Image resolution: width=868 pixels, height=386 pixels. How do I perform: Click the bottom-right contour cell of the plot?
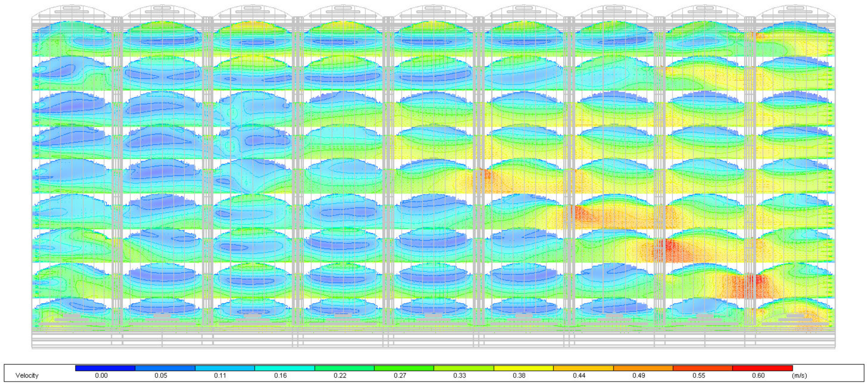coord(796,312)
